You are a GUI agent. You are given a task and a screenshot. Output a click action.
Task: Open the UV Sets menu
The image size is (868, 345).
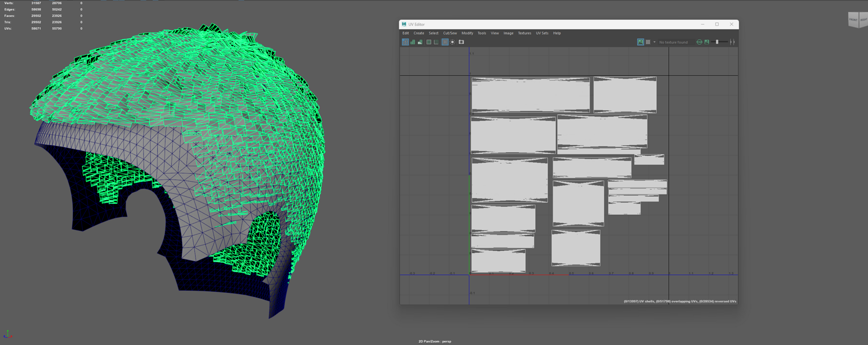(x=542, y=33)
